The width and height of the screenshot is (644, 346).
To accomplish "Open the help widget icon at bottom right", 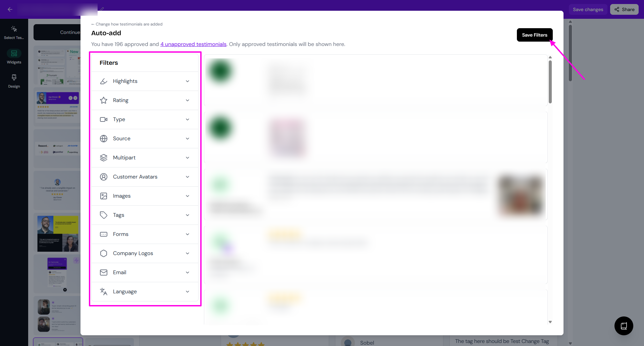I will tap(624, 326).
